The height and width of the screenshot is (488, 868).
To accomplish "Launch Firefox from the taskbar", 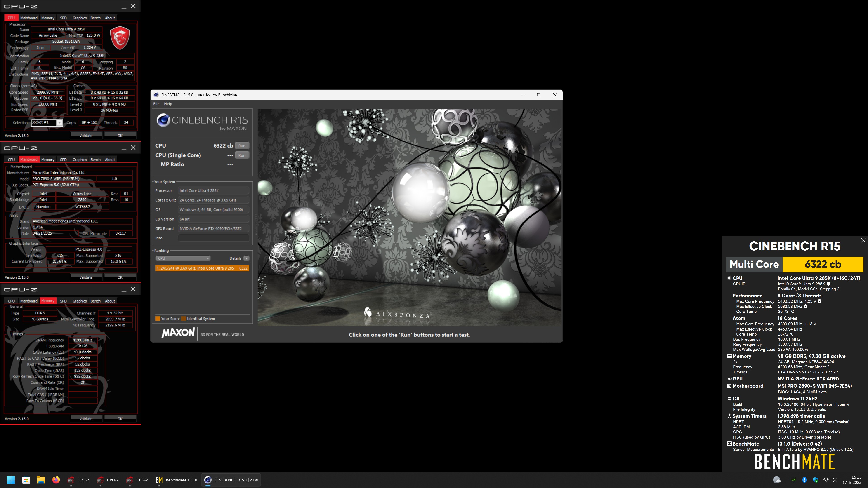I will pos(56,480).
